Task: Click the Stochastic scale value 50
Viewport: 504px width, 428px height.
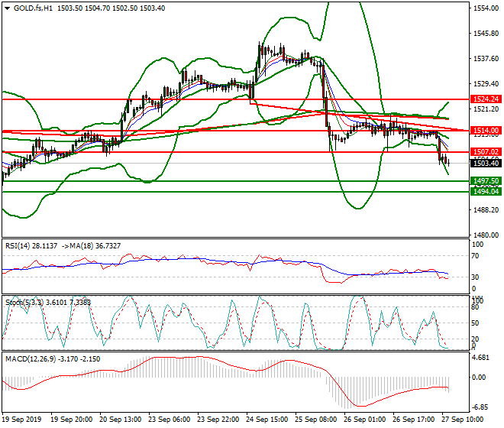Action: 475,323
